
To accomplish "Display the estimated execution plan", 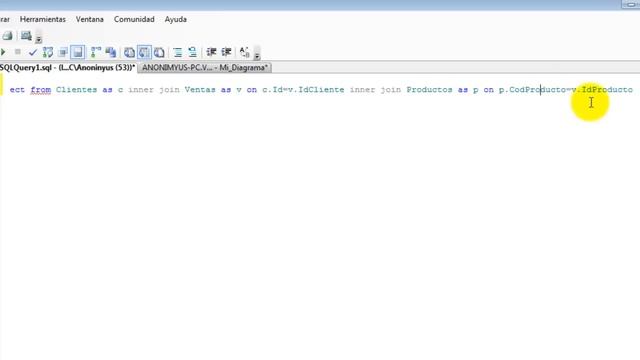I will coord(48,52).
